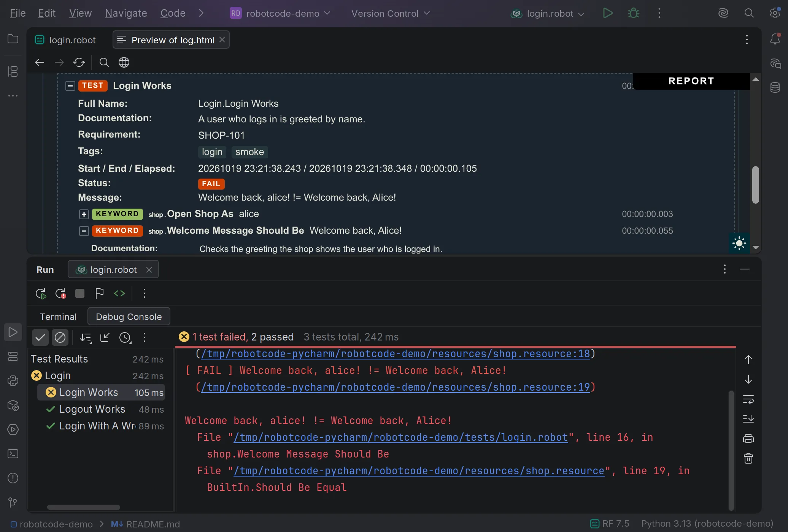The image size is (788, 532).
Task: Switch preview light/dark theme sun button
Action: [x=739, y=243]
